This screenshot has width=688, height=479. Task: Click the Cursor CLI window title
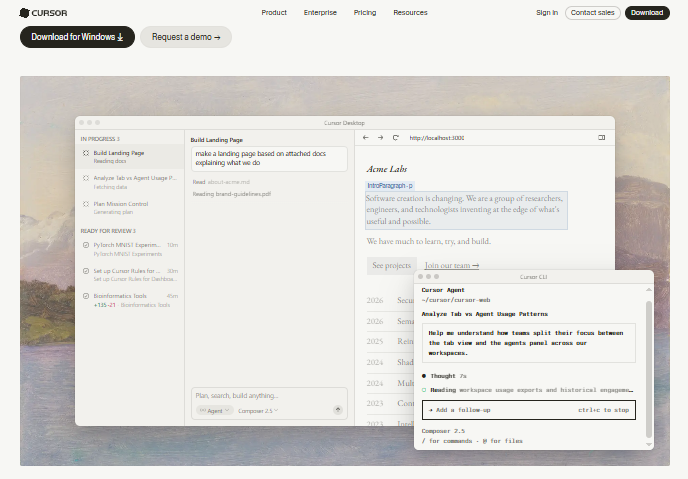pos(534,277)
